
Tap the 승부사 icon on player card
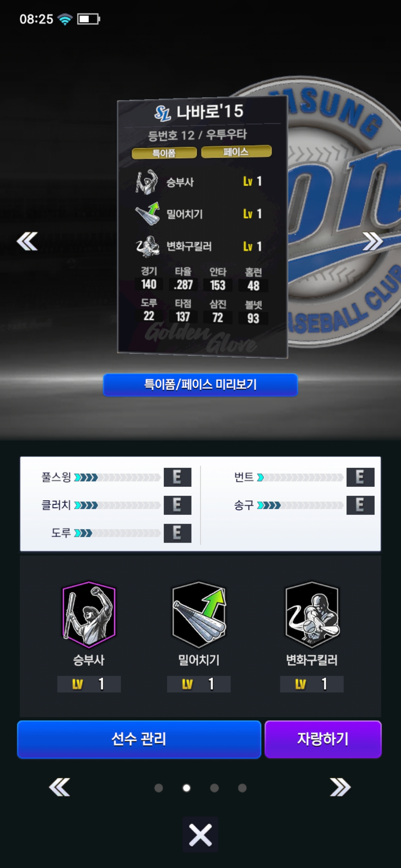[x=146, y=182]
